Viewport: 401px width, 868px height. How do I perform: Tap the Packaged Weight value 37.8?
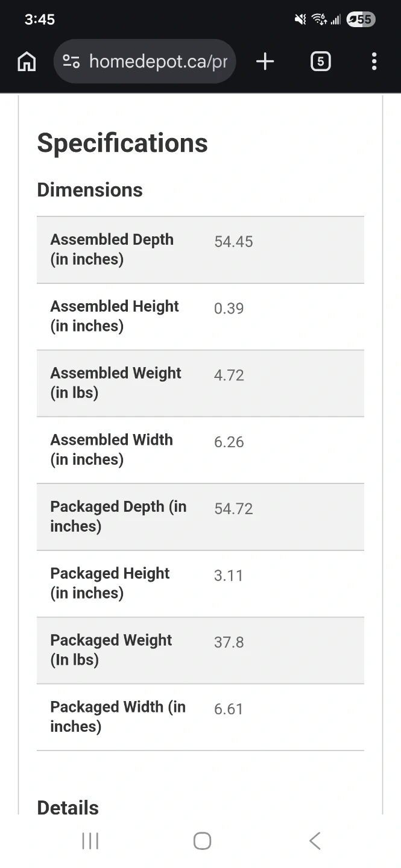click(229, 643)
